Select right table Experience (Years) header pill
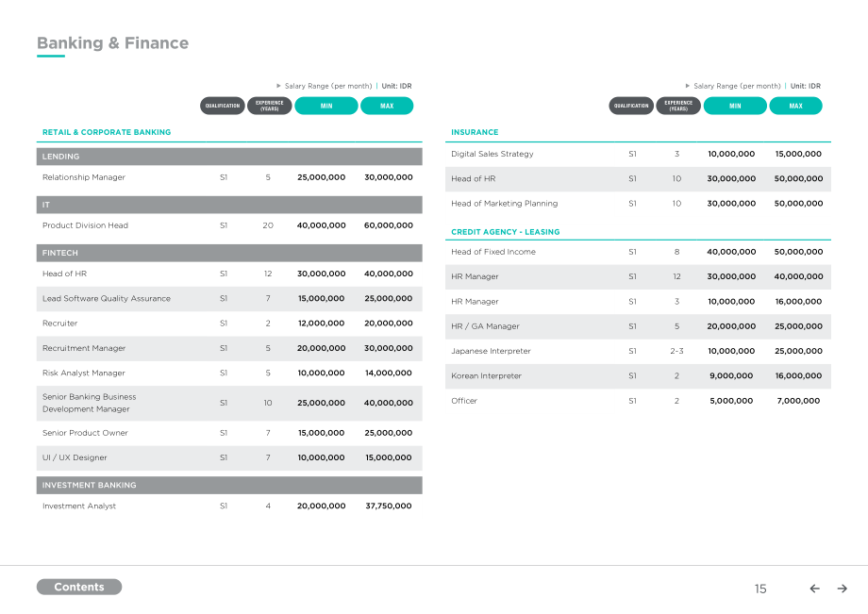This screenshot has height=614, width=868. 678,106
